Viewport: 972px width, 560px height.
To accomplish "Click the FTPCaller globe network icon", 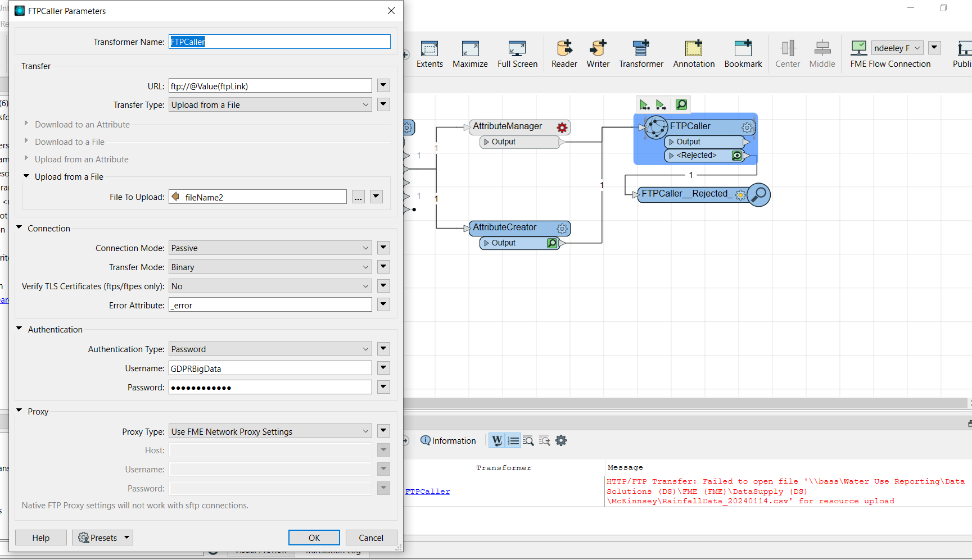I will tap(656, 128).
